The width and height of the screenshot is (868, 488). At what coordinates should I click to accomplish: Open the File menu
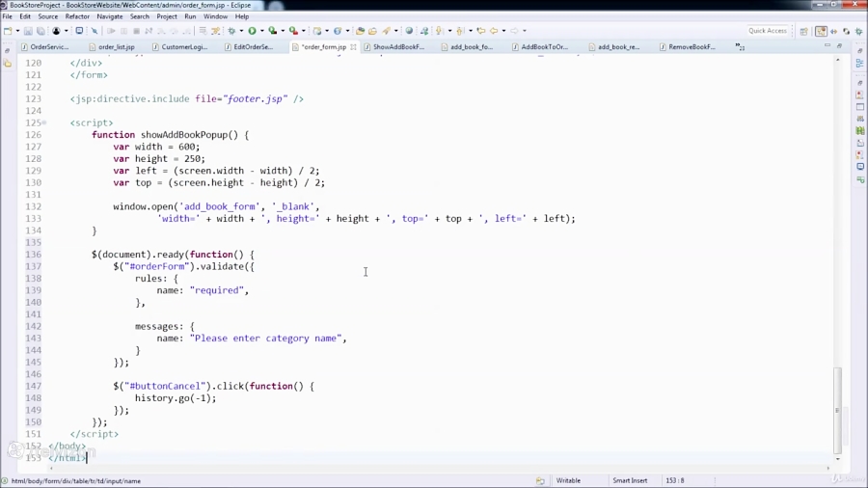pyautogui.click(x=7, y=16)
